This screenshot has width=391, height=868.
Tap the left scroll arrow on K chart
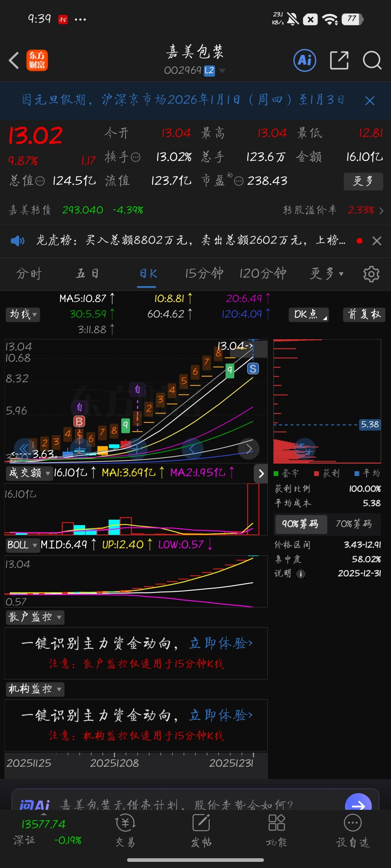193,449
